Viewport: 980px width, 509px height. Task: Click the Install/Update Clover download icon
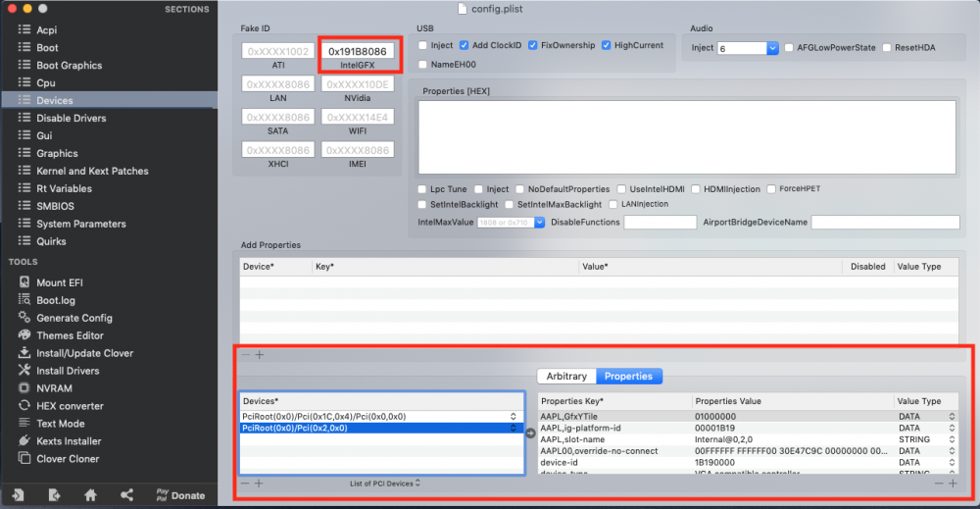[24, 352]
